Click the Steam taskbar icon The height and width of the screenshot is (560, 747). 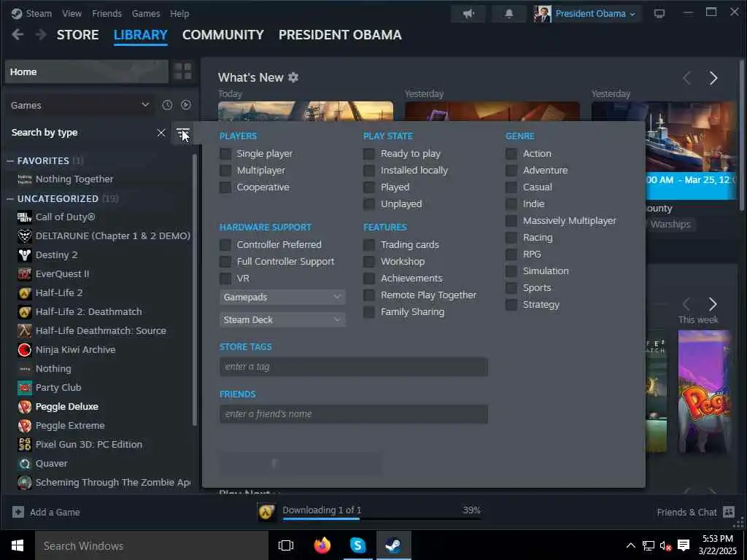[393, 545]
